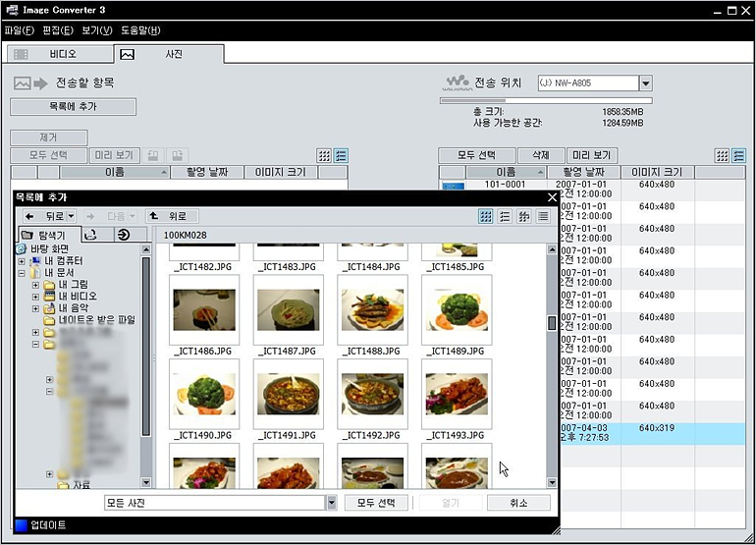The image size is (756, 545).
Task: Click the 내 컴퓨터 computer icon in the tree
Action: click(35, 261)
